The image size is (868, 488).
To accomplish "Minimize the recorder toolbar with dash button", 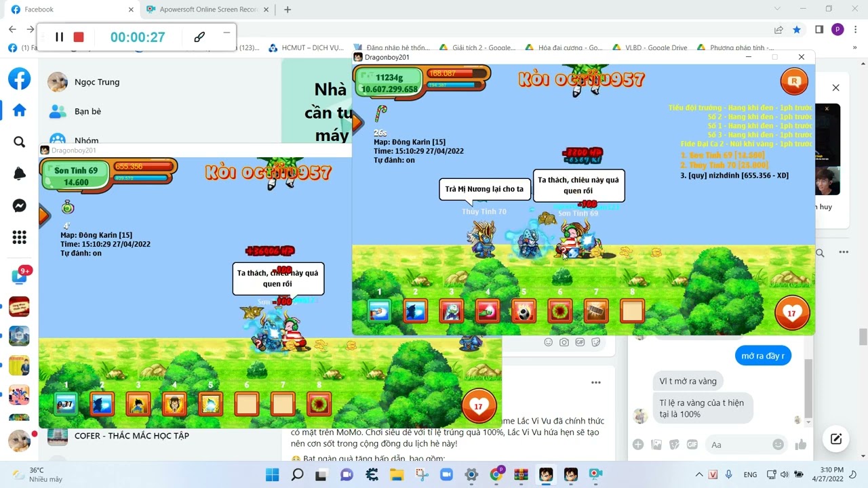I will pos(226,33).
